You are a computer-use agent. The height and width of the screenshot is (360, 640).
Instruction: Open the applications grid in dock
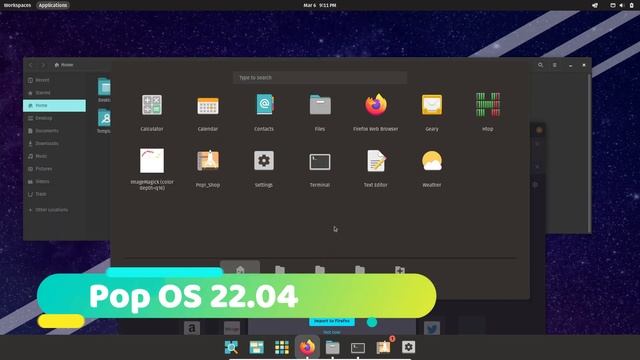[282, 347]
